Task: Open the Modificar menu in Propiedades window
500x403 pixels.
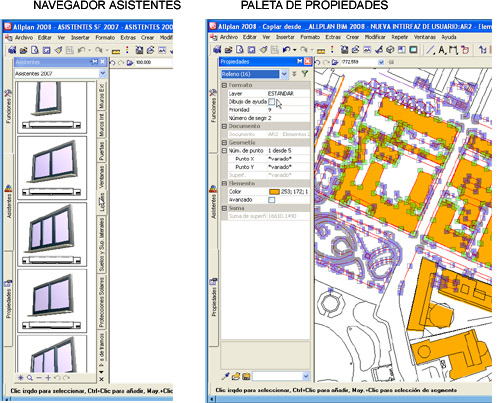Action: click(x=375, y=37)
